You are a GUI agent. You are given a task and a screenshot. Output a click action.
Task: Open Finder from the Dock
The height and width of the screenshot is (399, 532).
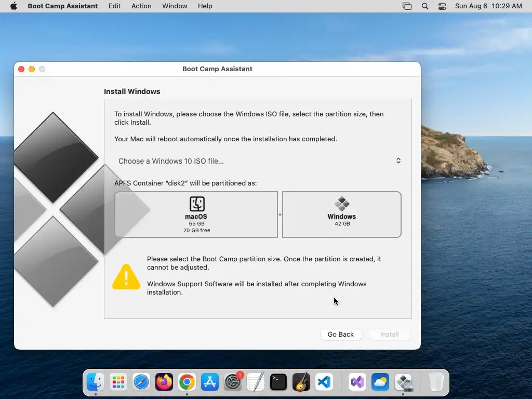[96, 382]
